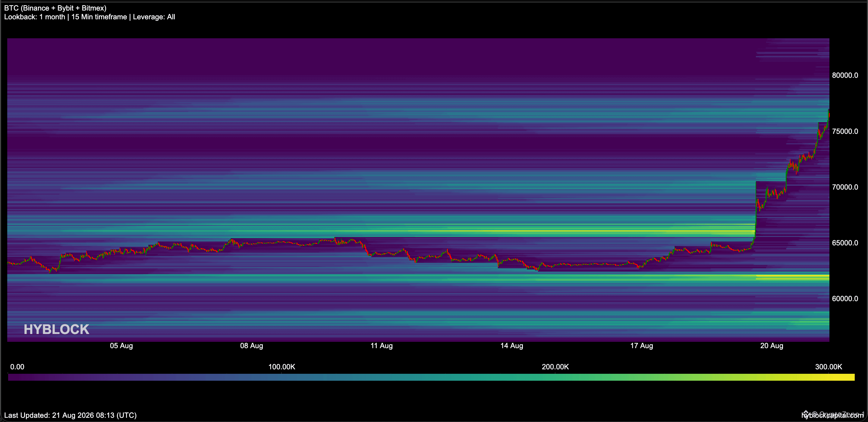Image resolution: width=868 pixels, height=422 pixels.
Task: Click the "Last Updated: 21 Aug 2026" timestamp
Action: click(71, 415)
